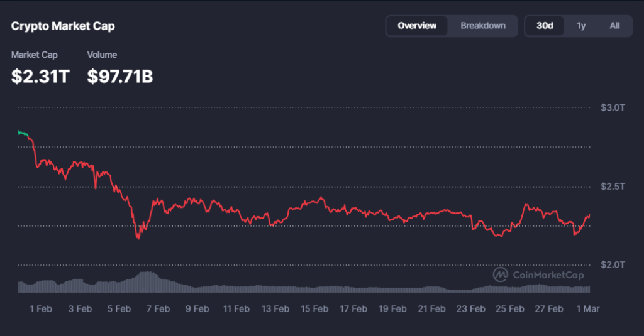644x336 pixels.
Task: Click the 15 Feb date label
Action: click(314, 308)
